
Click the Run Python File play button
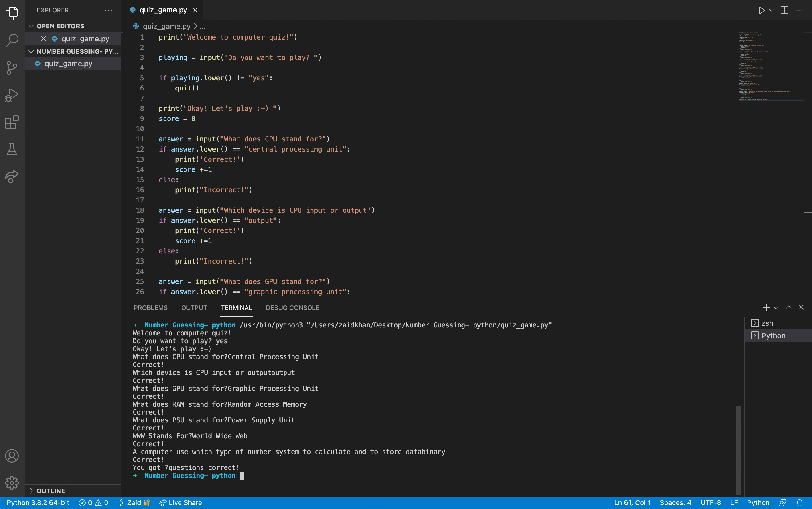[x=762, y=10]
